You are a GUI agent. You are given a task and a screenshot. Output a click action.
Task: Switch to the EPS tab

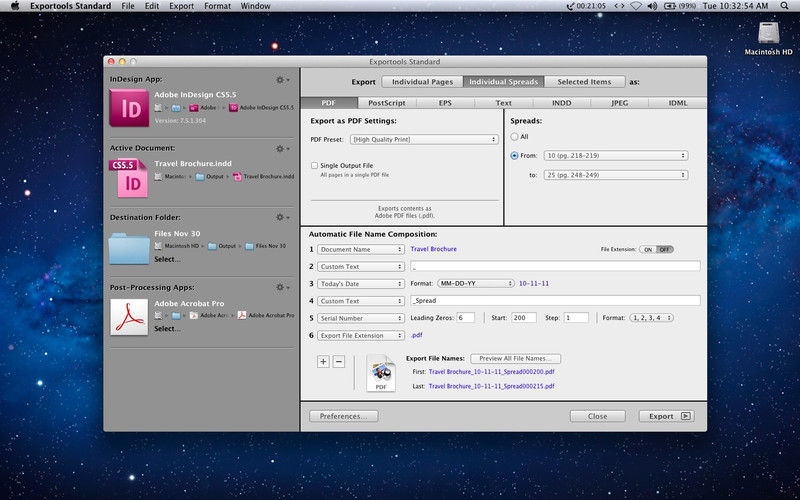point(445,103)
